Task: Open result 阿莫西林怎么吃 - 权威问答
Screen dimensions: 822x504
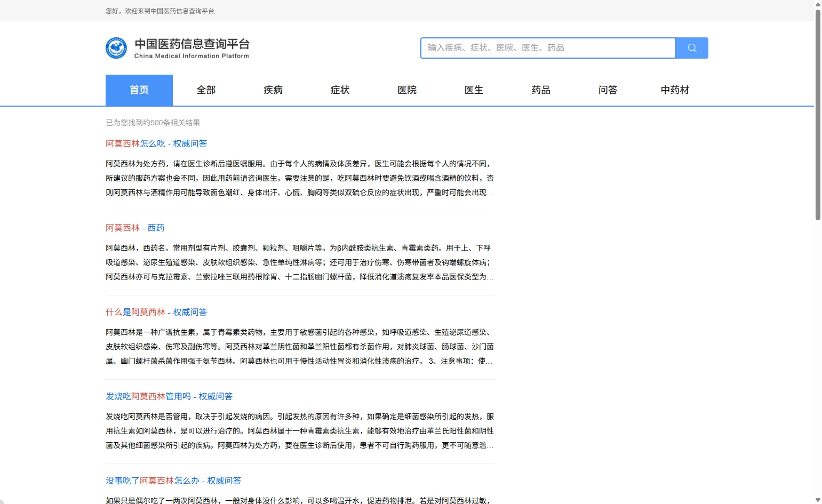Action: 156,143
